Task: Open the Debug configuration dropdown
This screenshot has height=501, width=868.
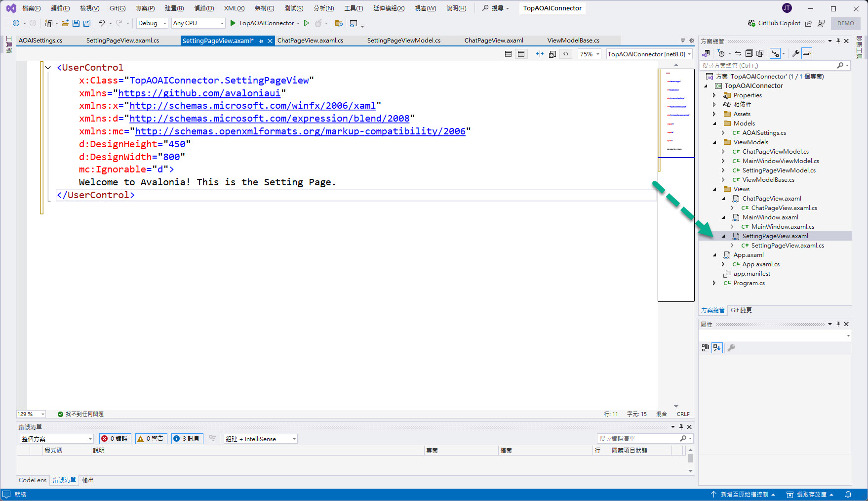Action: click(152, 23)
